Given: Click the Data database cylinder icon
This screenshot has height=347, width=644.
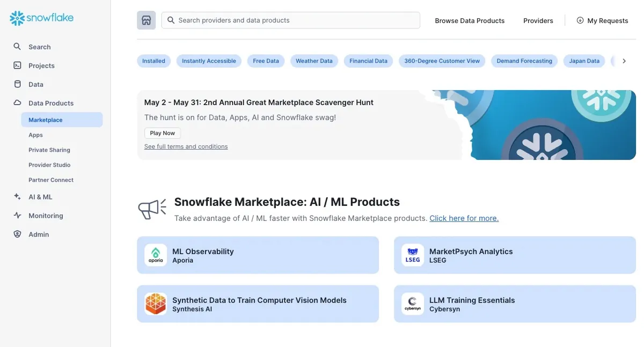Looking at the screenshot, I should (18, 84).
